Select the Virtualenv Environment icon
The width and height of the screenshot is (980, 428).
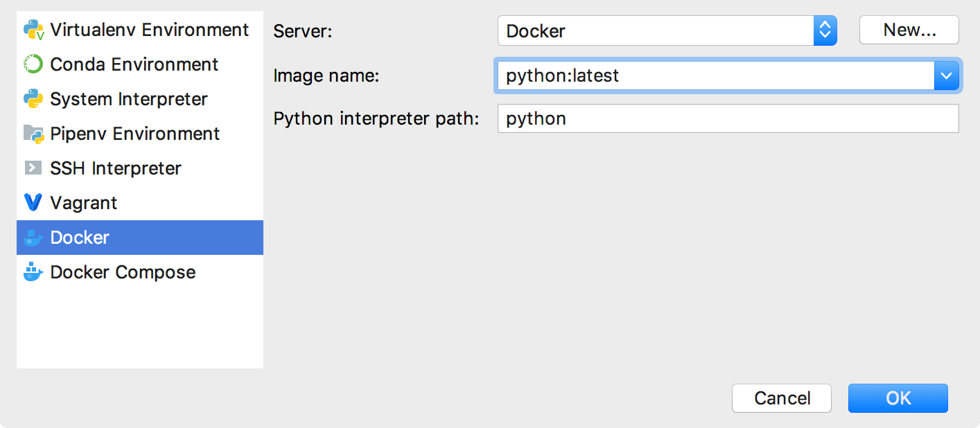click(x=33, y=29)
